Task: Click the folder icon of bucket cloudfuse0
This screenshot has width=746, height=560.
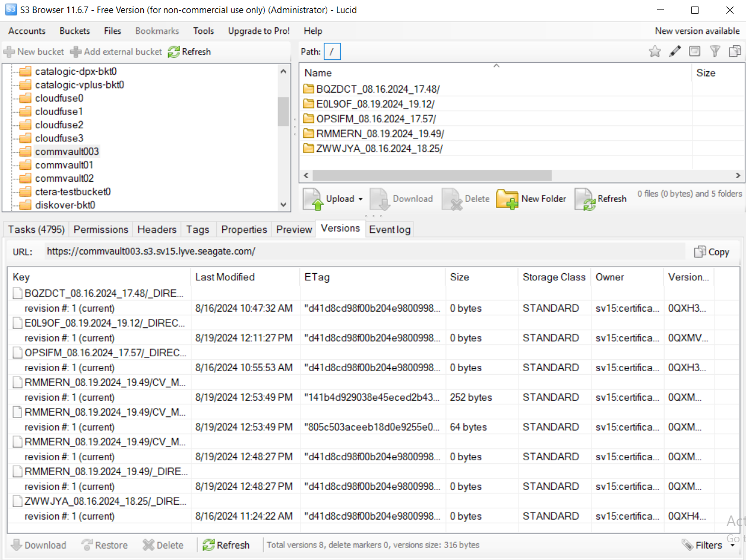Action: (x=25, y=98)
